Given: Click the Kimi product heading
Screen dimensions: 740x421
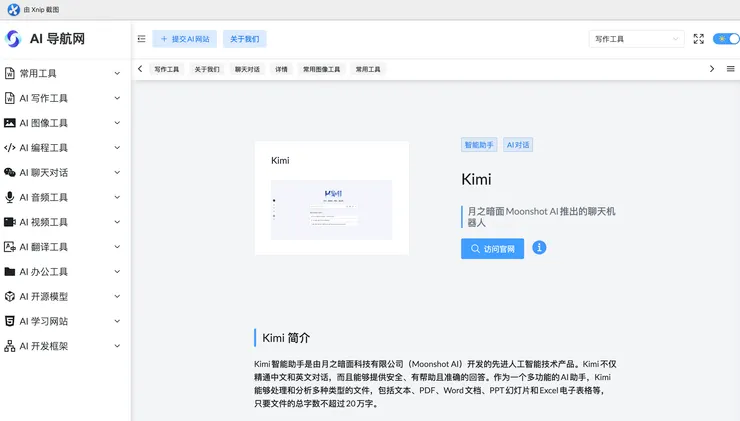Looking at the screenshot, I should pyautogui.click(x=476, y=179).
